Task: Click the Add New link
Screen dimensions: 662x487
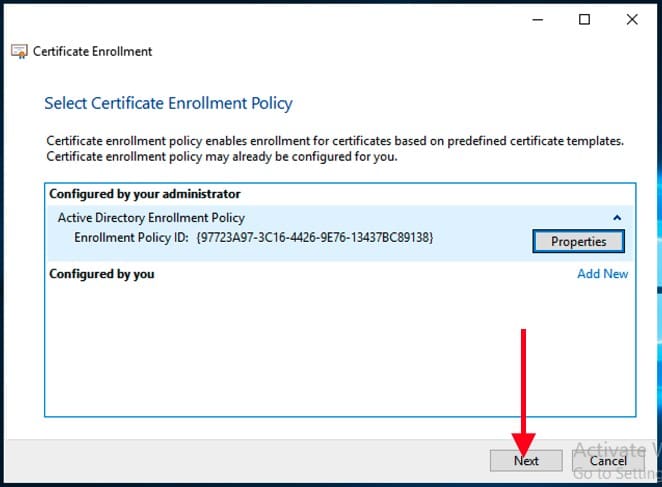Action: [602, 274]
